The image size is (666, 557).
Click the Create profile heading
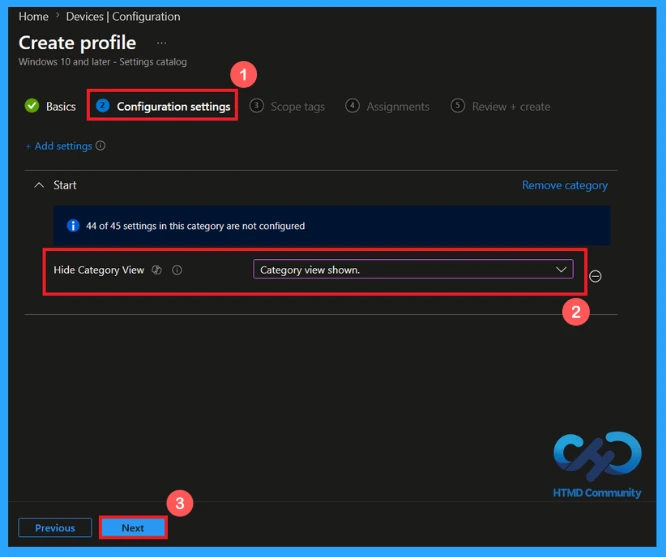77,42
